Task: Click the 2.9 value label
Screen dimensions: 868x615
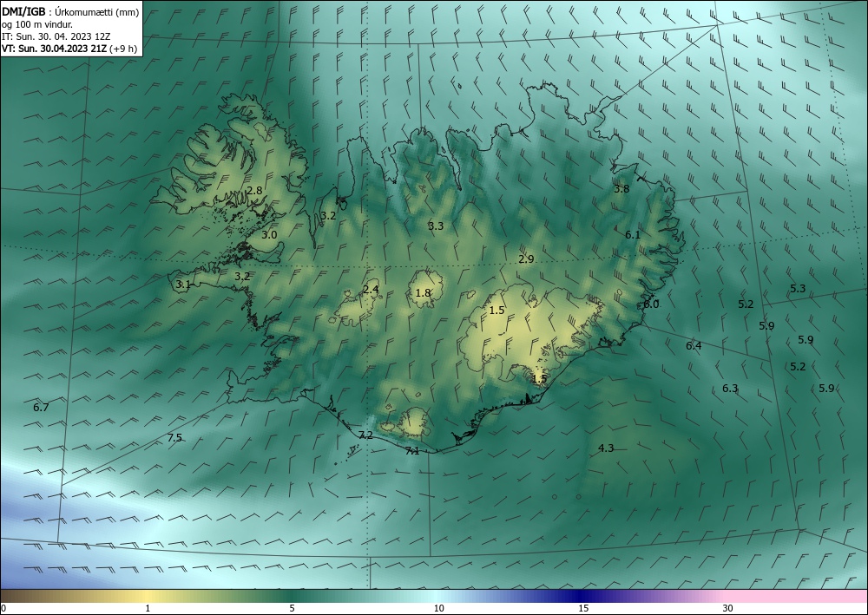Action: pos(527,258)
